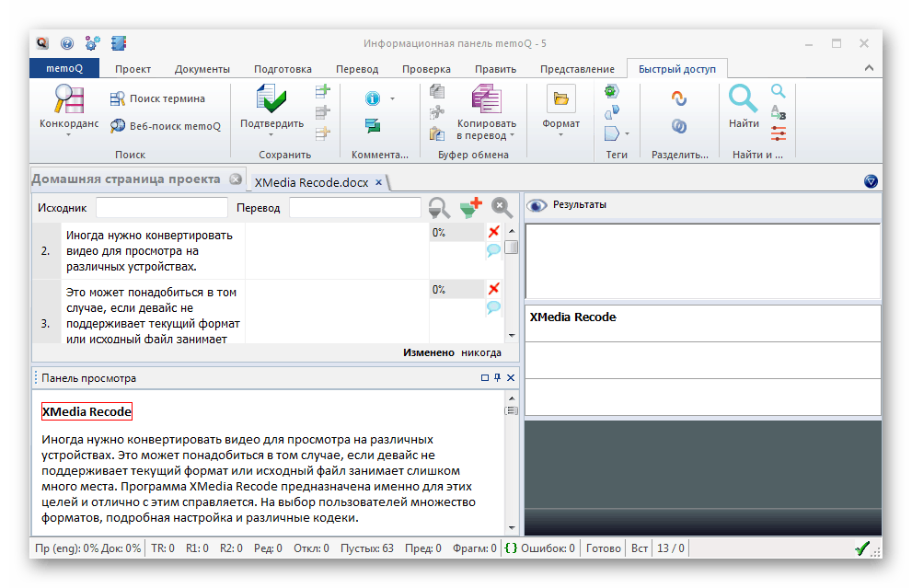Image resolution: width=912 pixels, height=588 pixels.
Task: Toggle maximize of Панель просмотра panel
Action: 485,378
